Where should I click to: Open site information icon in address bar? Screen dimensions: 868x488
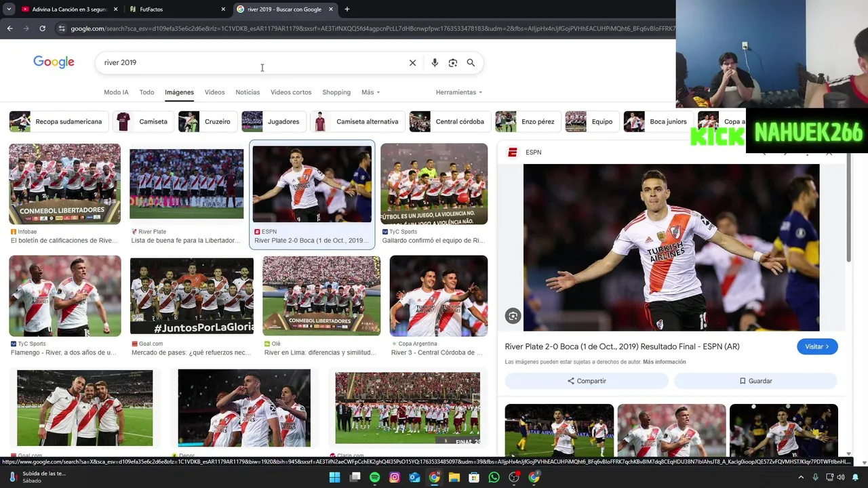pyautogui.click(x=62, y=28)
